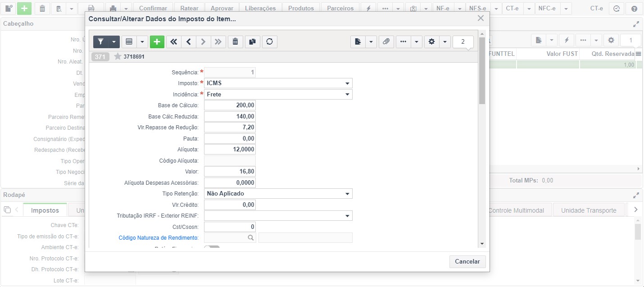The image size is (644, 287).
Task: Switch to the Impostos tab
Action: tap(45, 210)
